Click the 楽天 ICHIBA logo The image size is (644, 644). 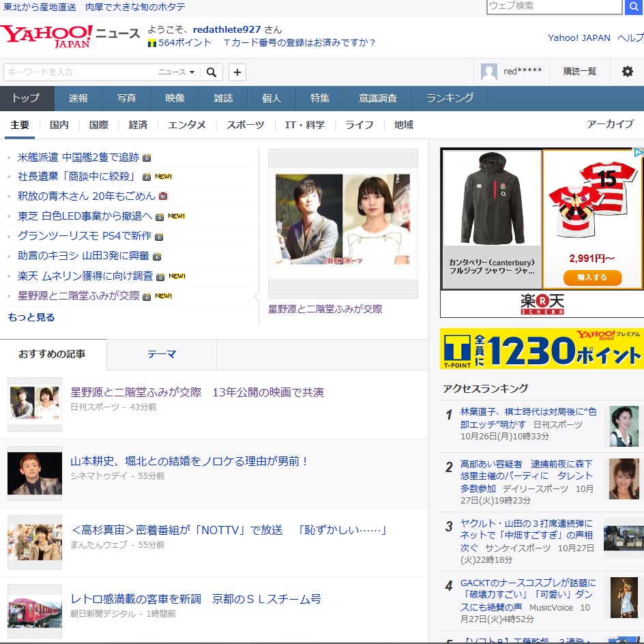click(x=542, y=304)
